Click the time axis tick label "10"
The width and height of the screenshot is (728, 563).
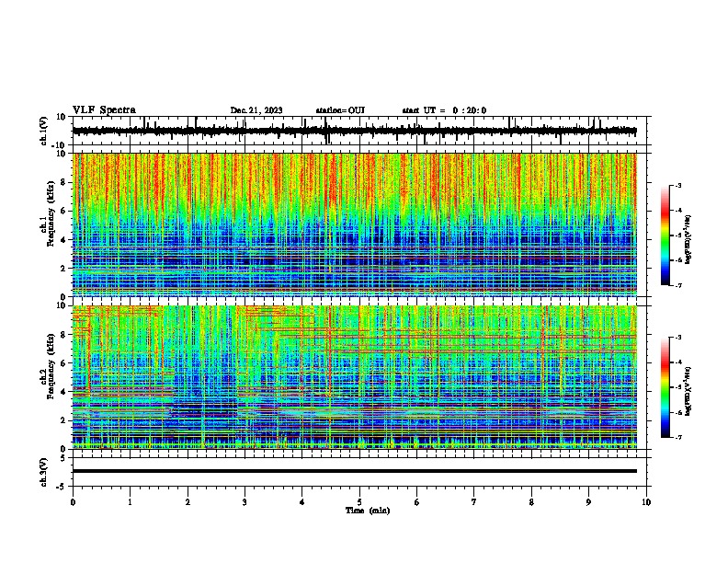click(646, 502)
